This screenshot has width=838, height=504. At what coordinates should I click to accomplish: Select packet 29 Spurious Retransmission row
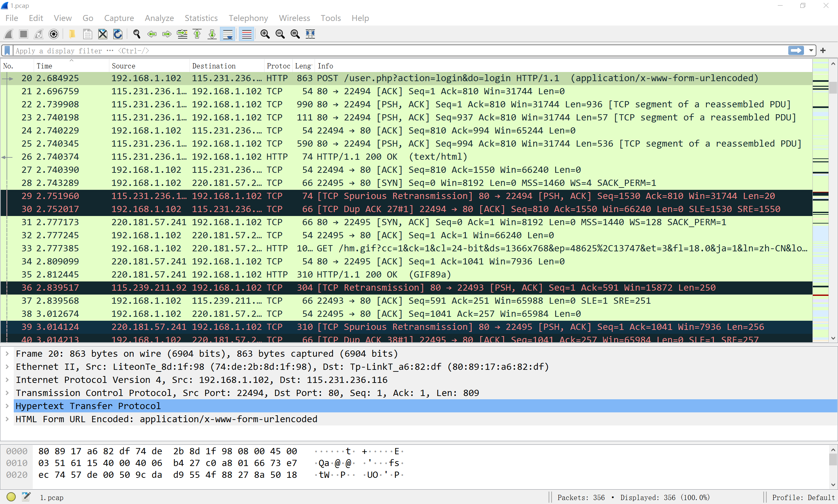click(406, 196)
